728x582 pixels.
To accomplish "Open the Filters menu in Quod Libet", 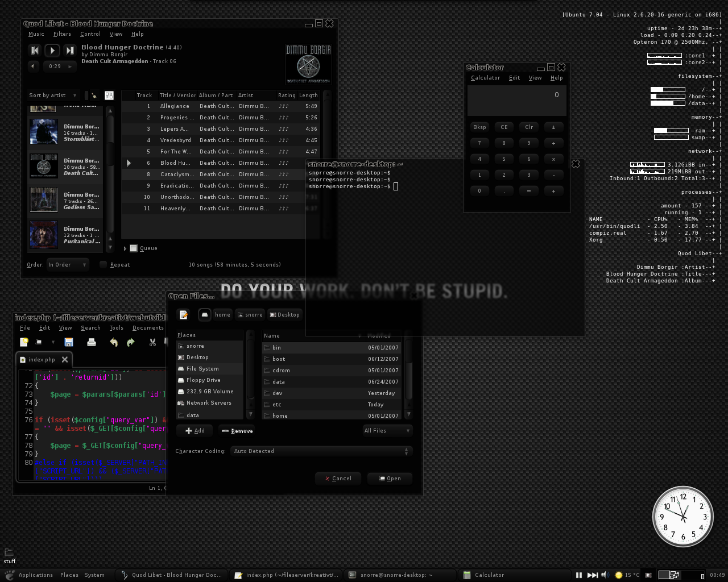I will point(62,34).
